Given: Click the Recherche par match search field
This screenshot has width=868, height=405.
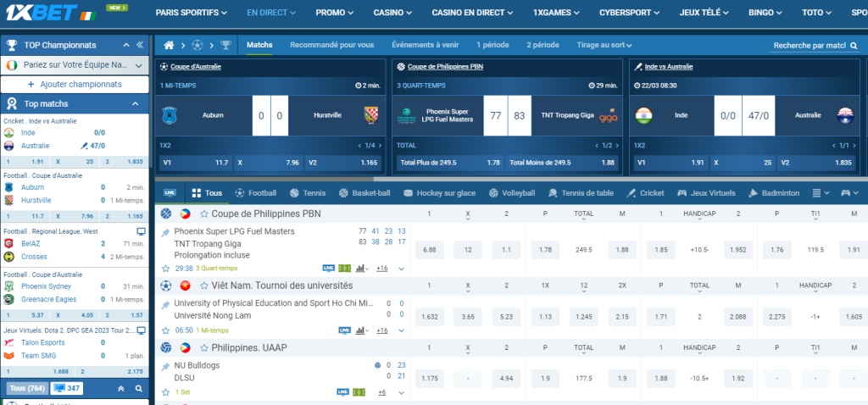Looking at the screenshot, I should tap(810, 46).
